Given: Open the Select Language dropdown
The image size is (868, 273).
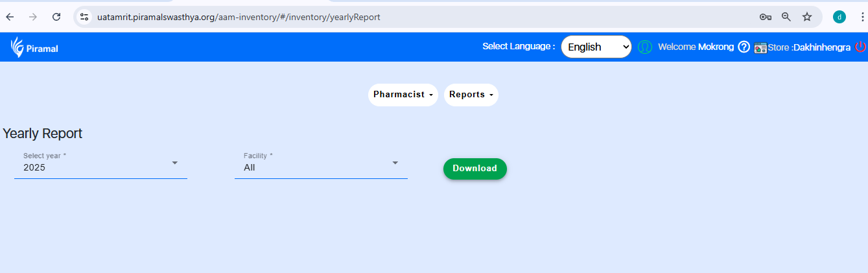Looking at the screenshot, I should pos(596,47).
